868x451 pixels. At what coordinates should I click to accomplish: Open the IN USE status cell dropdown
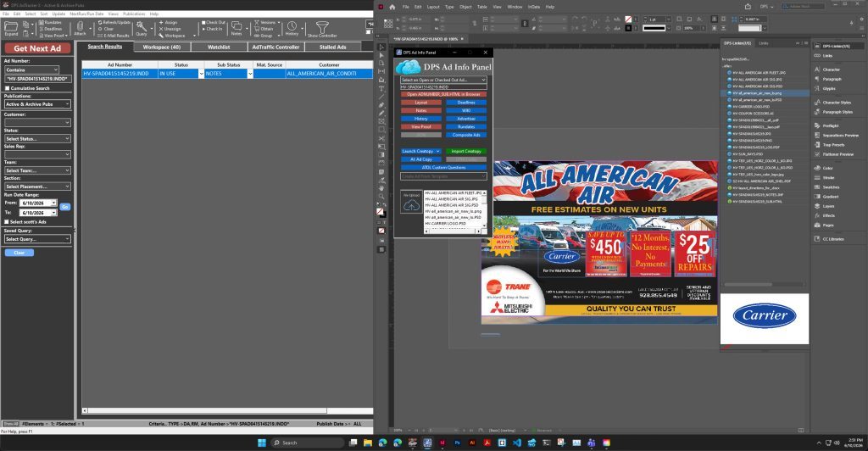click(x=201, y=74)
